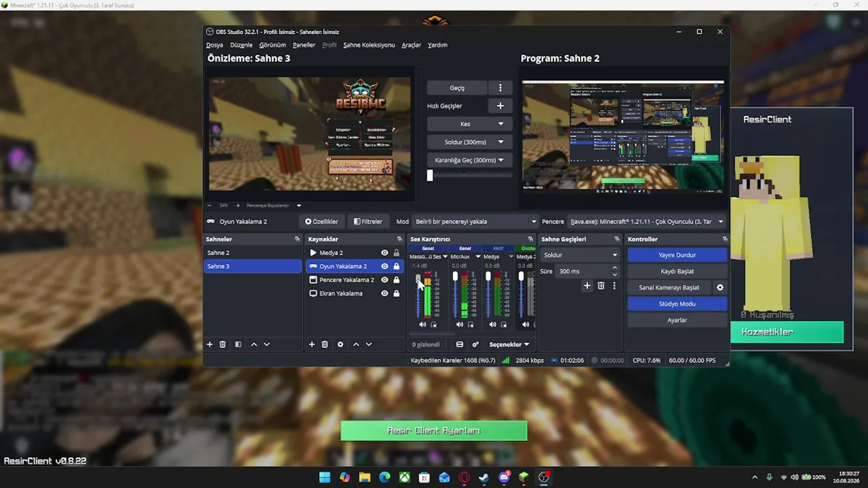Hide the Pencere Yakalama 2 source
The width and height of the screenshot is (868, 488).
click(384, 280)
